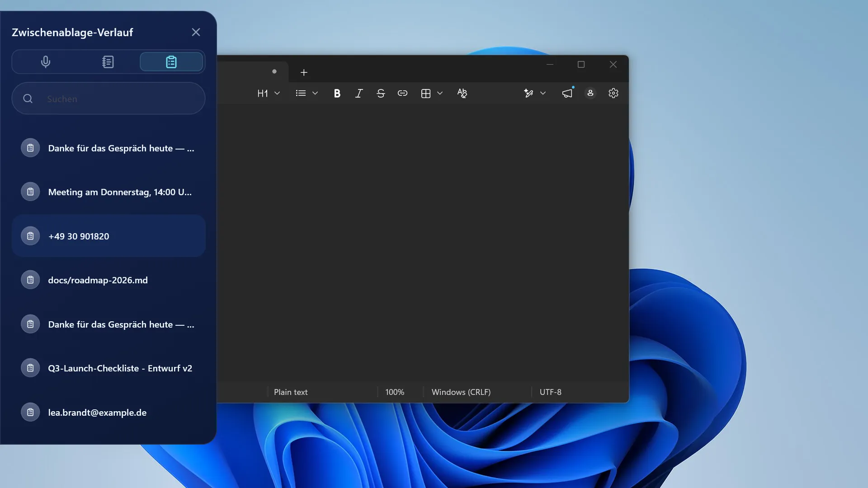Click the bullet list icon
The width and height of the screenshot is (868, 488).
tap(301, 93)
